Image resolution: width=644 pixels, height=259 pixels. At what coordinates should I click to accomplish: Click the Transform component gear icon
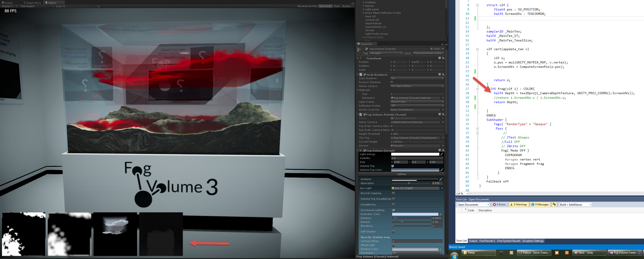click(x=443, y=58)
